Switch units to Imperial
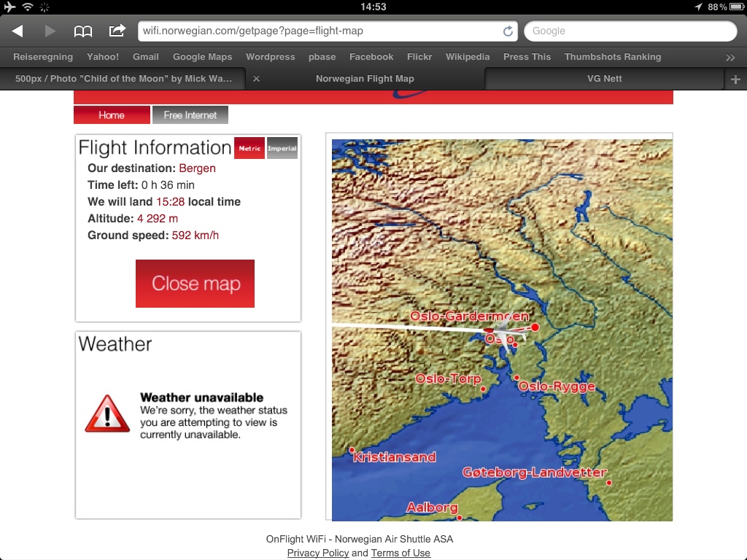Image resolution: width=747 pixels, height=560 pixels. pos(282,148)
